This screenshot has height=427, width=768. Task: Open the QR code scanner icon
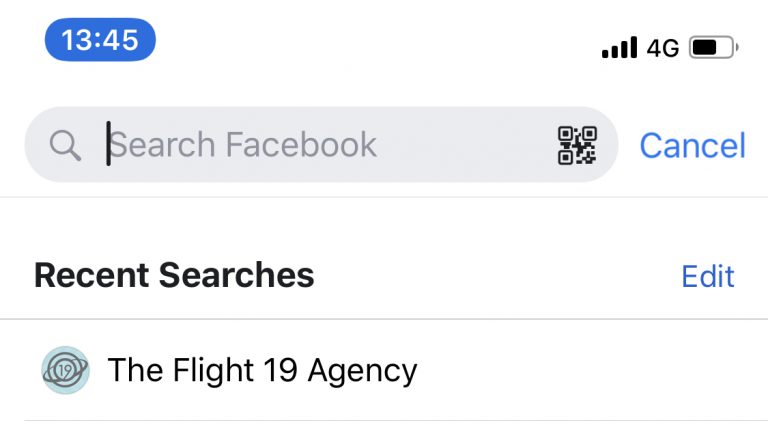point(577,145)
